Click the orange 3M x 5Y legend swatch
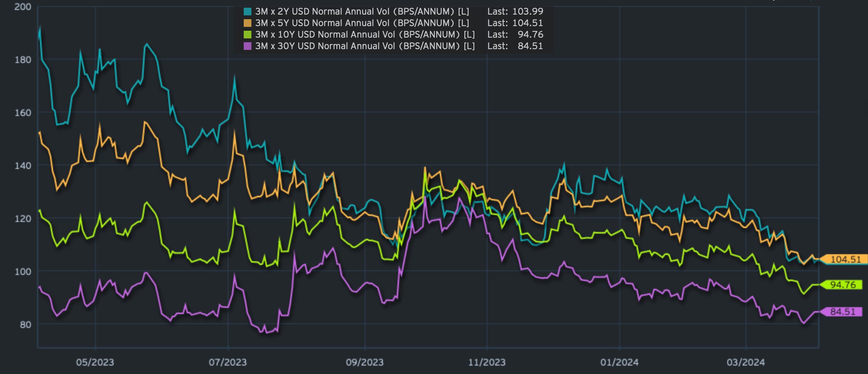The width and height of the screenshot is (868, 374). 248,23
